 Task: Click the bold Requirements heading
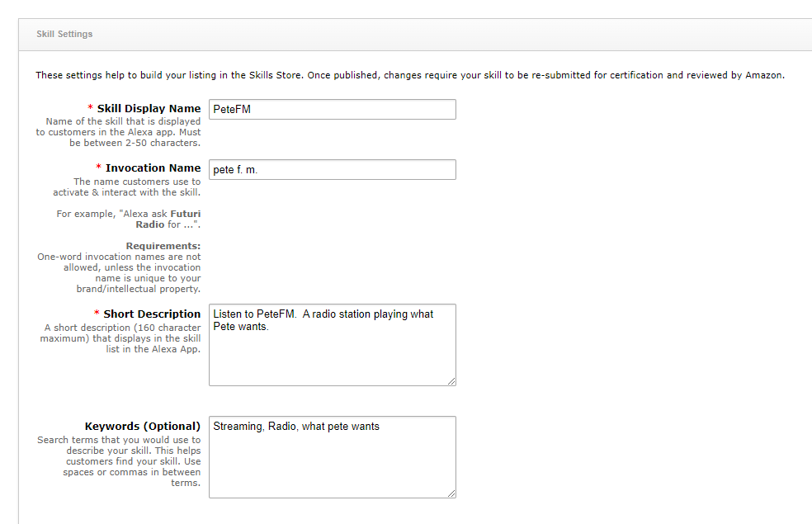point(163,246)
